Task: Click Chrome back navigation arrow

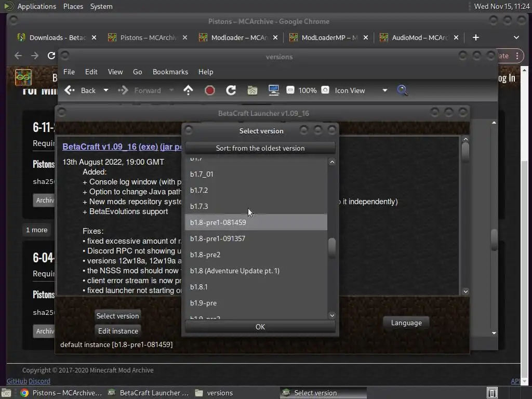Action: (18, 56)
